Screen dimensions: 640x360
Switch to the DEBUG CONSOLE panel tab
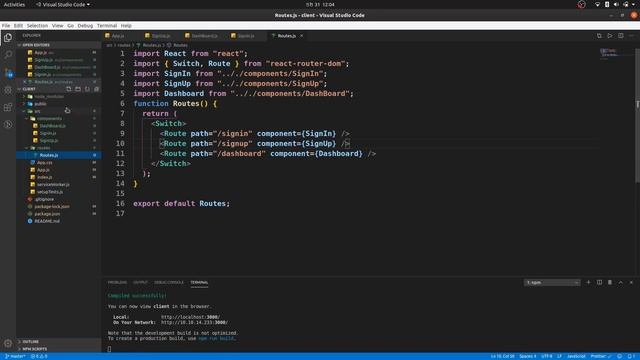(x=169, y=282)
